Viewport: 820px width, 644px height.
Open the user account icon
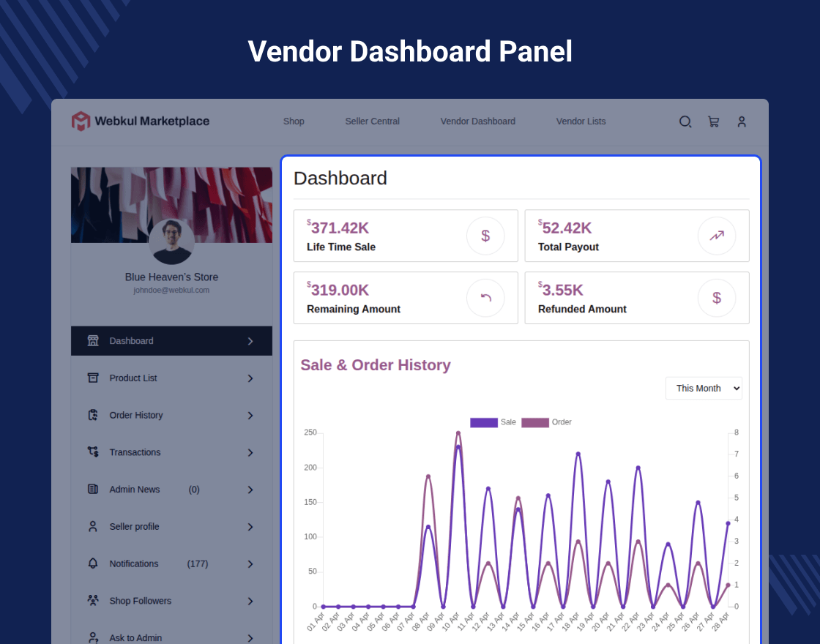click(x=742, y=121)
